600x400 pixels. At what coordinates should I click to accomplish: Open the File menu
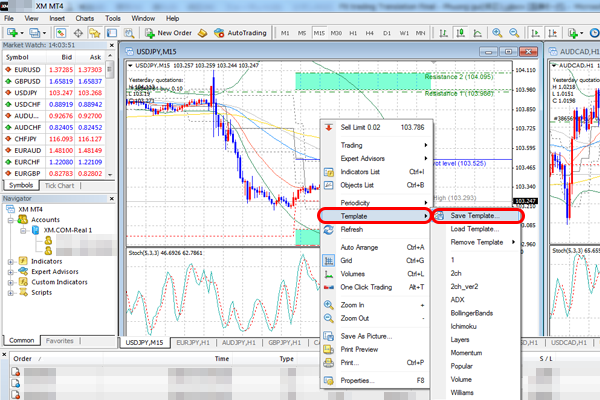pos(8,18)
